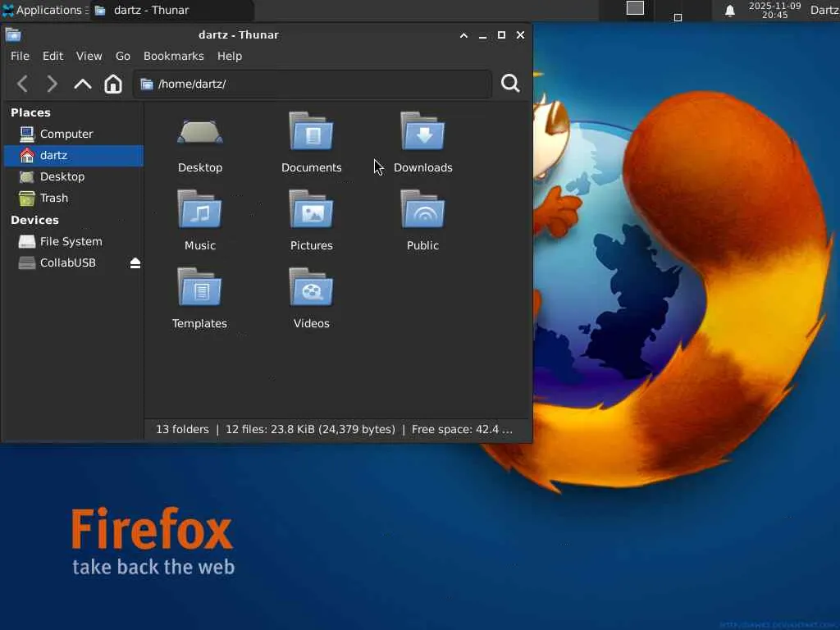Click the 'Free space: 42.4' status text
Screen dimensions: 840x630
(x=462, y=430)
